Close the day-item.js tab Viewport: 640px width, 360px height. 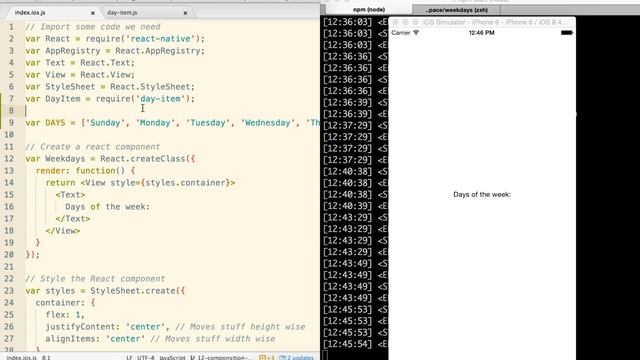[x=185, y=13]
